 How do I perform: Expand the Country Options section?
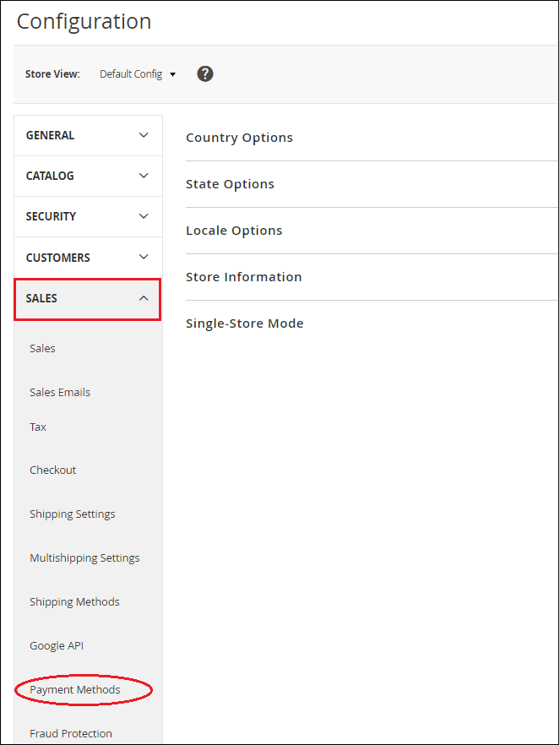tap(240, 138)
